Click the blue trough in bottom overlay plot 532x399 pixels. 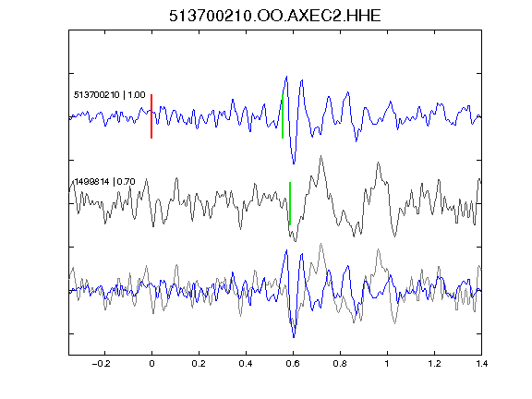coord(294,337)
